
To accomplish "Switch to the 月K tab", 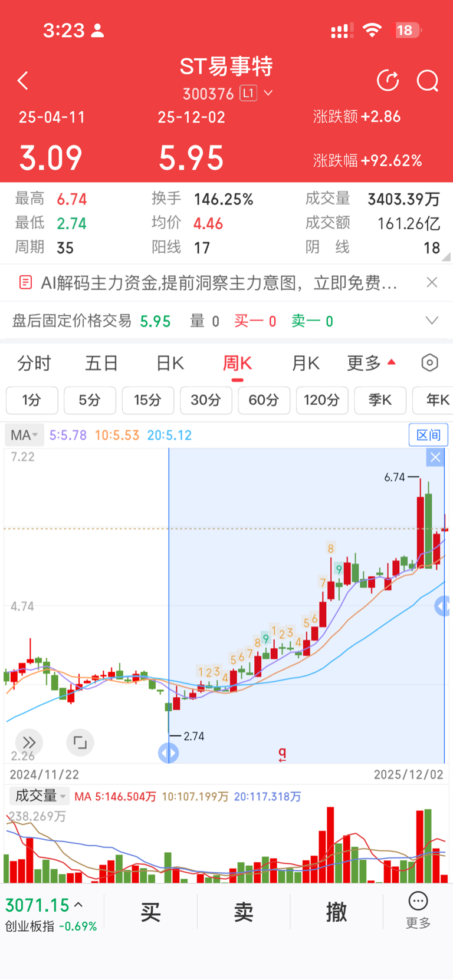I will tap(306, 364).
